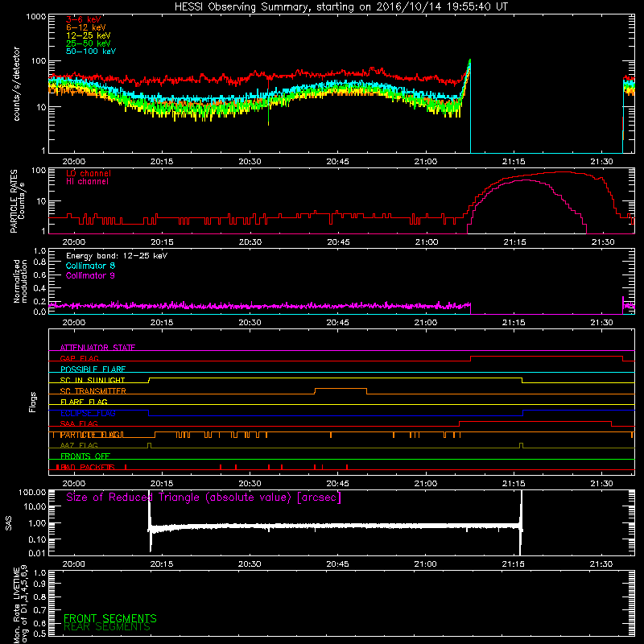
Task: Select the red 3-6 keV legend label
Action: (x=83, y=19)
